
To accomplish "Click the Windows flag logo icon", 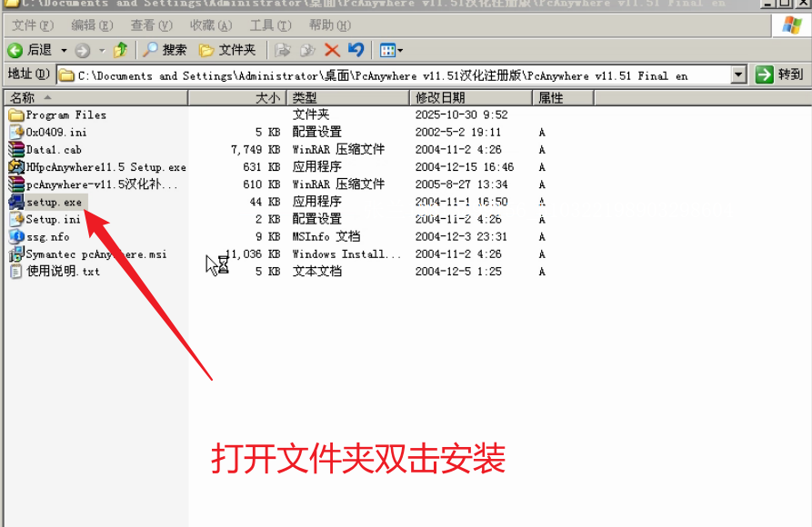I will (x=792, y=25).
